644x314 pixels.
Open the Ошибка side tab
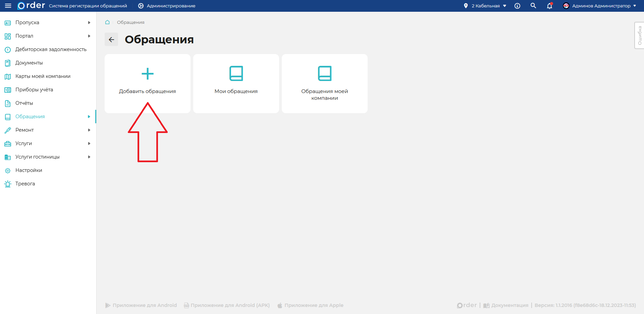point(639,35)
